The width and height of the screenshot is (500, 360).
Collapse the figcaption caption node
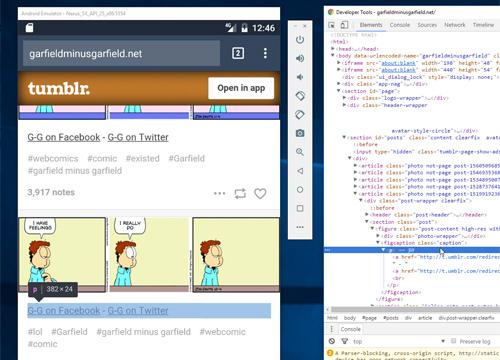tap(378, 243)
